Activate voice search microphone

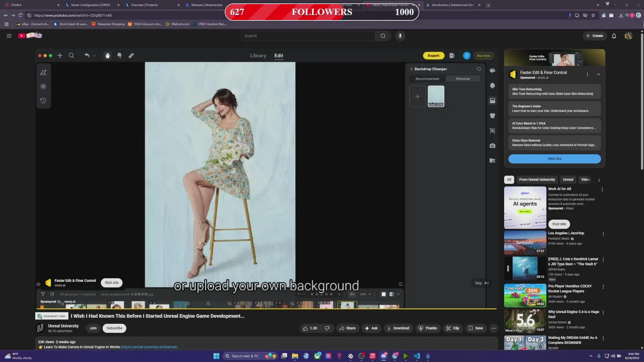[x=400, y=36]
